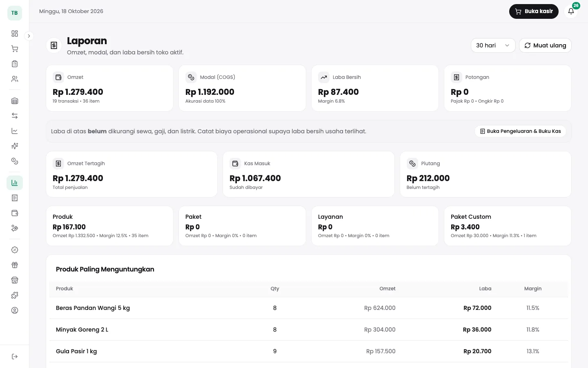Click the Omzet value Rp 1.279.400
This screenshot has height=368, width=588.
pos(78,92)
